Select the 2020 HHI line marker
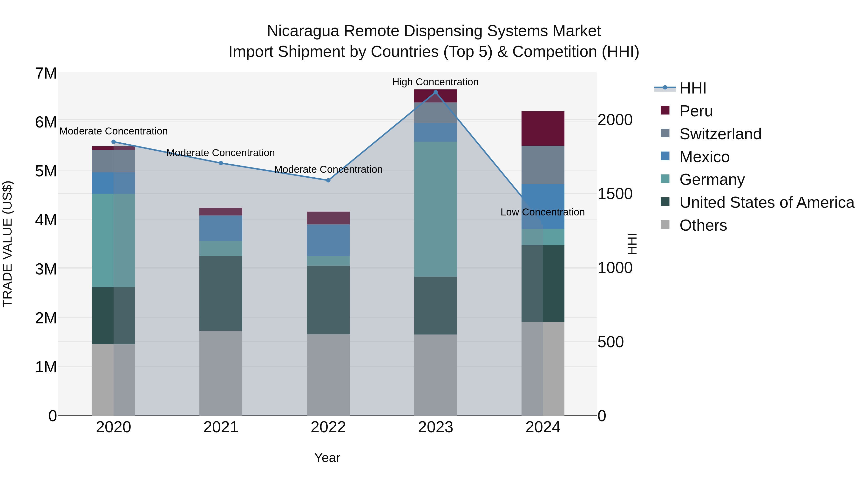This screenshot has height=488, width=868. coord(114,142)
